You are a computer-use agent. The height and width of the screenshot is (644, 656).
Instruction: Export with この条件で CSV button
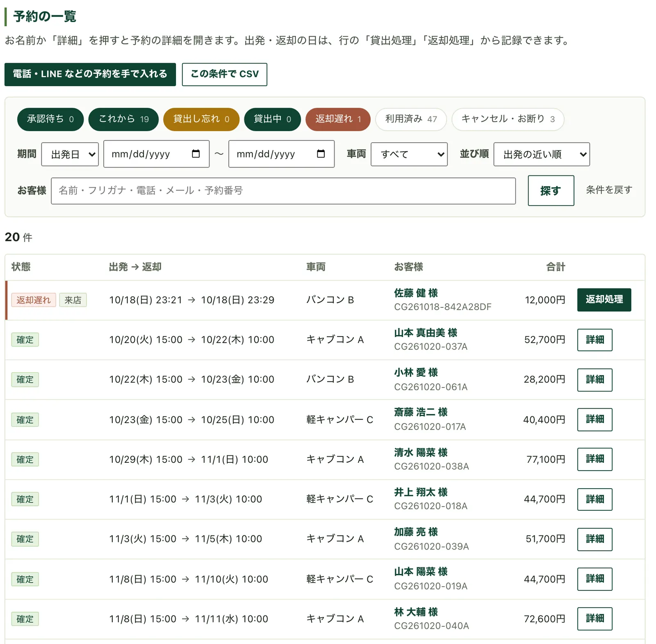pyautogui.click(x=225, y=74)
